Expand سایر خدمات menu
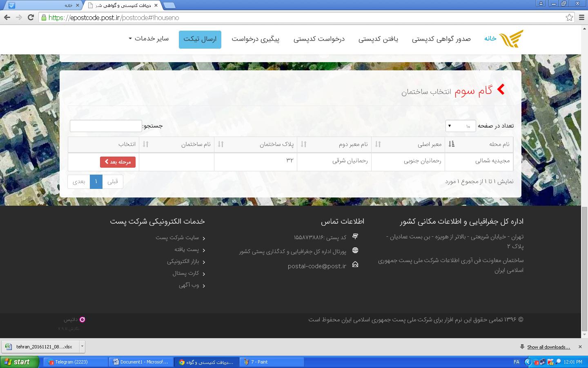Screen dimensions: 588x368 point(148,38)
